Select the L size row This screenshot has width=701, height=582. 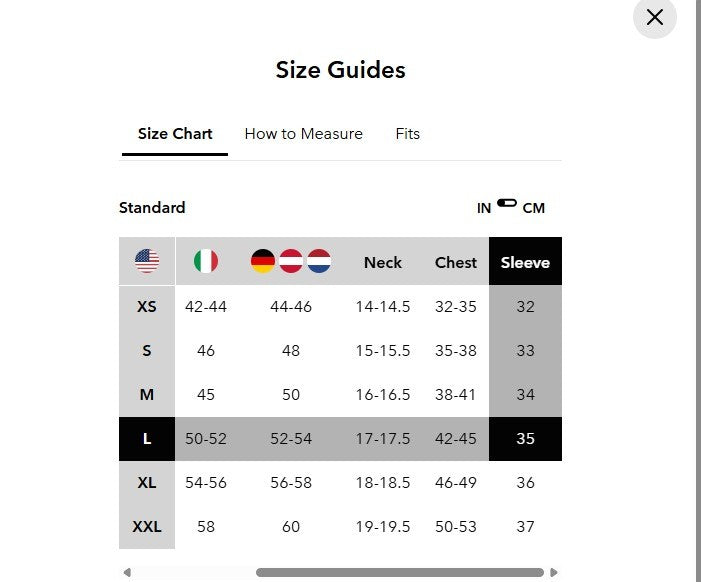tap(147, 439)
